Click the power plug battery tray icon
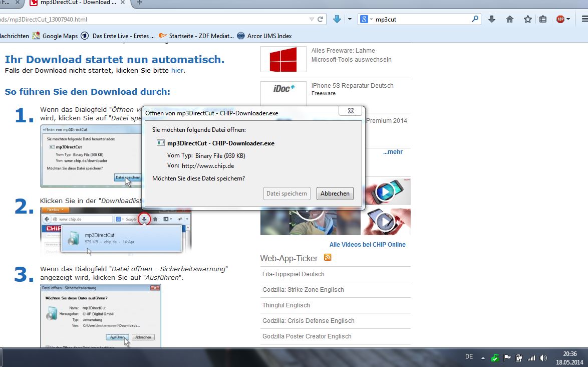The height and width of the screenshot is (367, 588). tap(519, 358)
